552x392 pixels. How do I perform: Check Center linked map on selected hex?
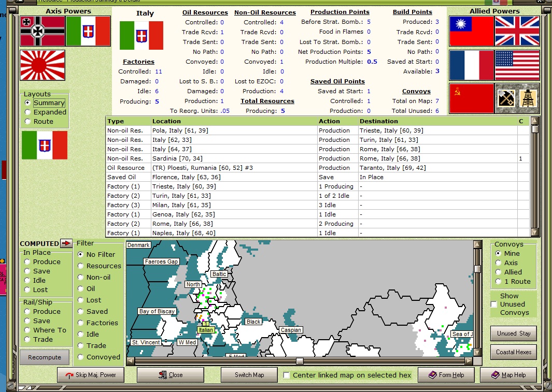tap(287, 375)
